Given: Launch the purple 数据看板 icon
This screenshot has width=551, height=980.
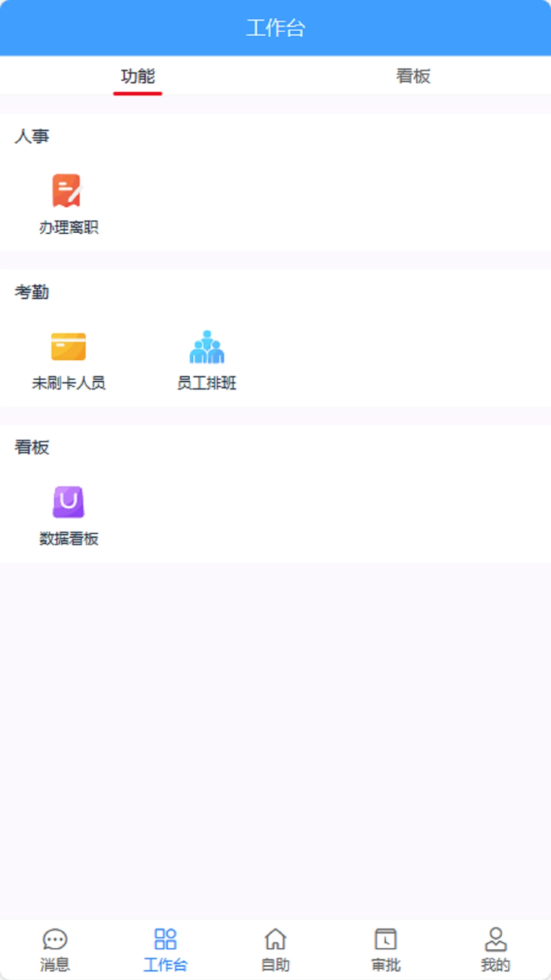Looking at the screenshot, I should pos(68,502).
